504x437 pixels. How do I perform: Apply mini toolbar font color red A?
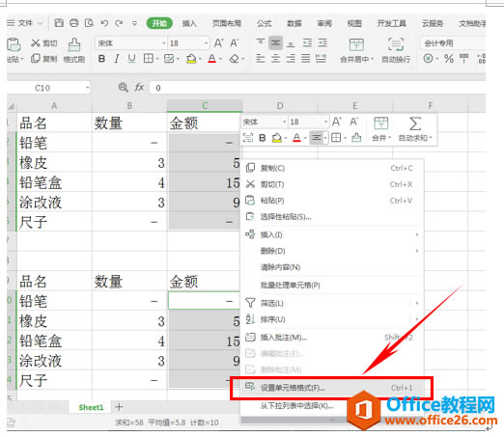pyautogui.click(x=296, y=138)
